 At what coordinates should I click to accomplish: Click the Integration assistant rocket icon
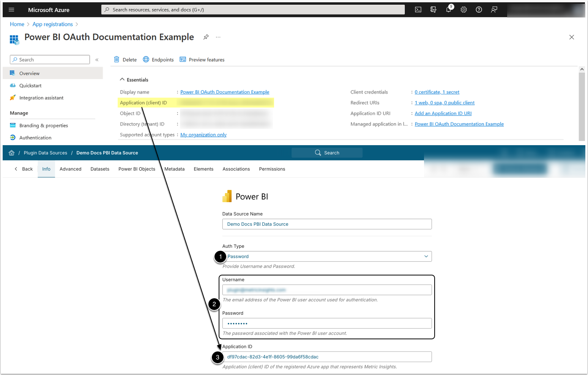point(13,98)
